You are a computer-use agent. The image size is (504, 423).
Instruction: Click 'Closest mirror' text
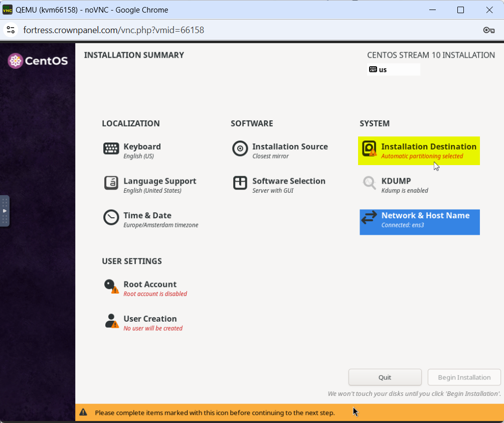(270, 157)
